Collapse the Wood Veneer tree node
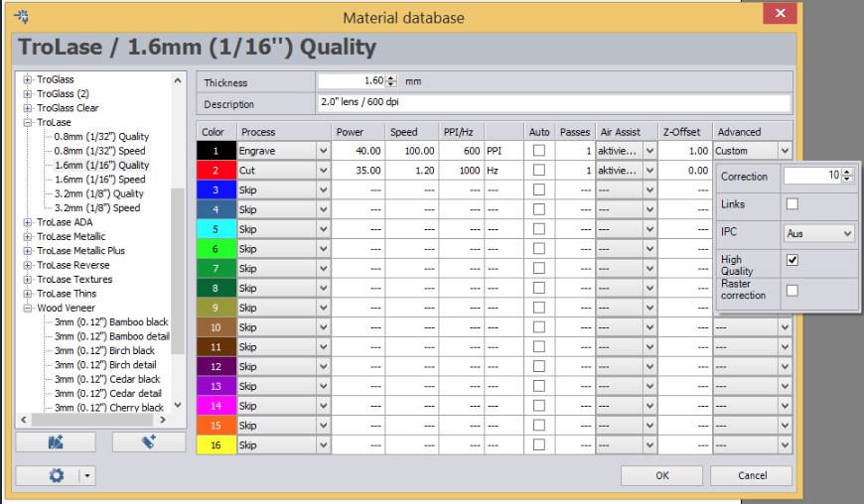Image resolution: width=864 pixels, height=504 pixels. [x=28, y=309]
